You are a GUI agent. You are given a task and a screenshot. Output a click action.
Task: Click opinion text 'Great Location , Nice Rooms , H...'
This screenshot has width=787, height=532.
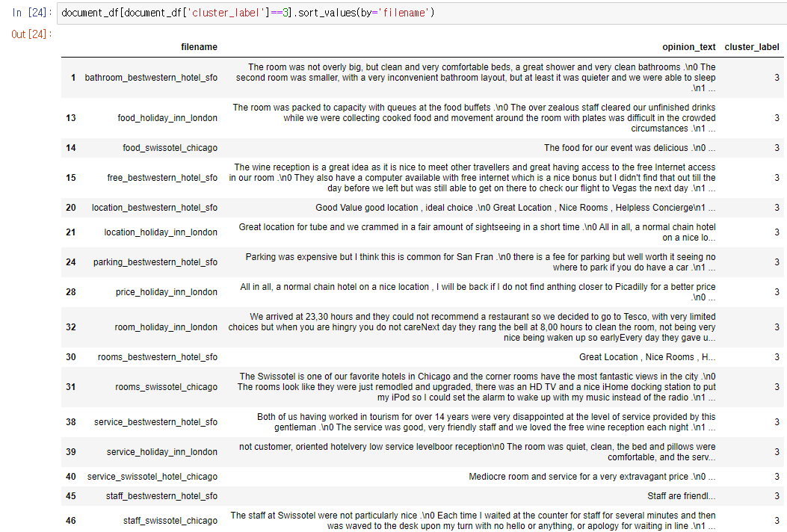[647, 357]
